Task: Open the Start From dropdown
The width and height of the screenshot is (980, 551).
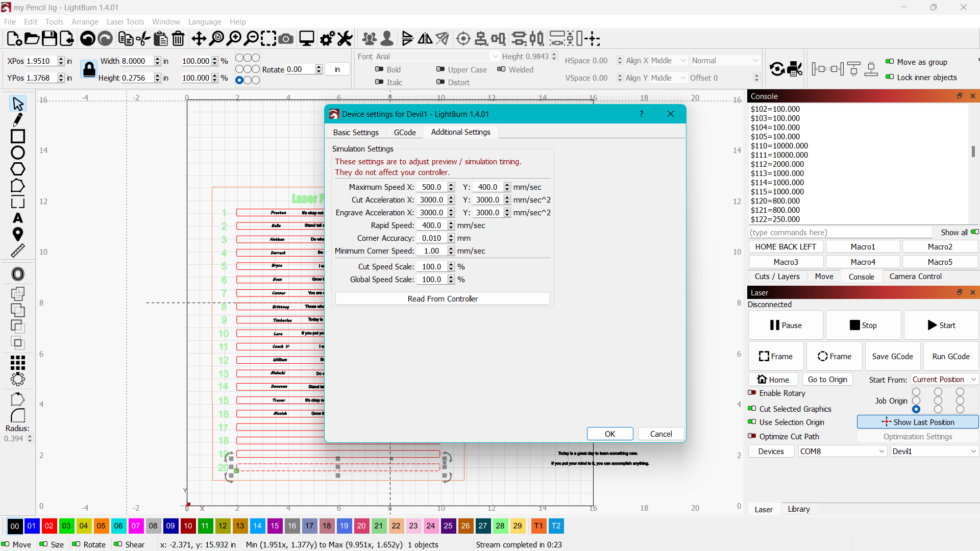Action: [x=944, y=380]
